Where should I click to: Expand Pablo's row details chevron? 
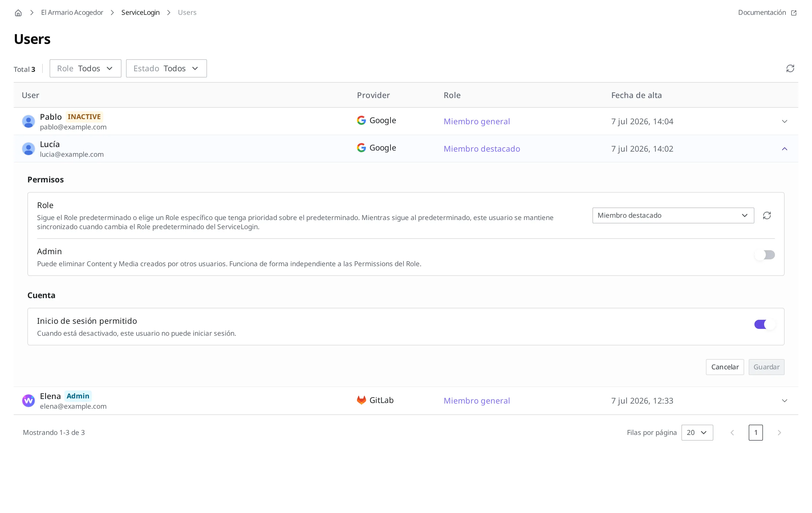784,121
